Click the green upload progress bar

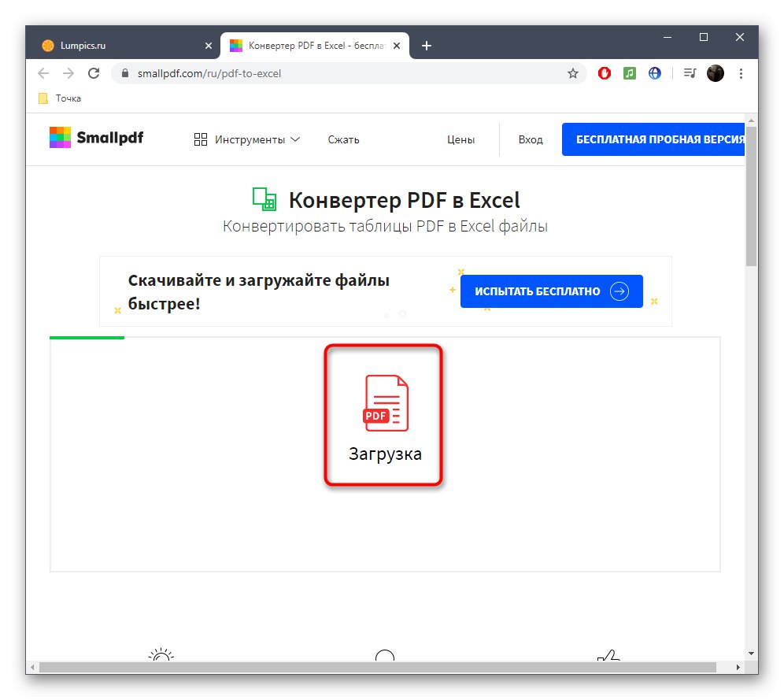87,337
